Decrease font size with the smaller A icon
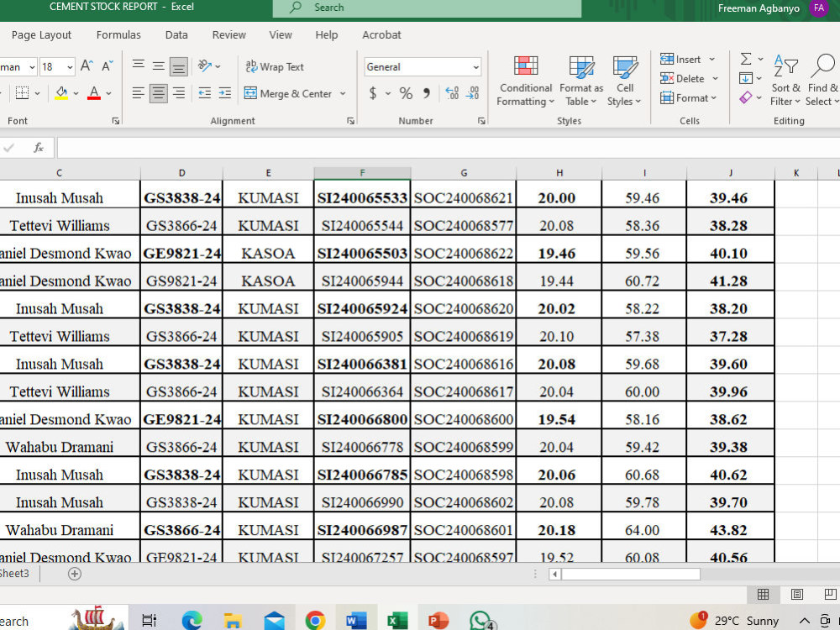The height and width of the screenshot is (630, 840). coord(108,66)
